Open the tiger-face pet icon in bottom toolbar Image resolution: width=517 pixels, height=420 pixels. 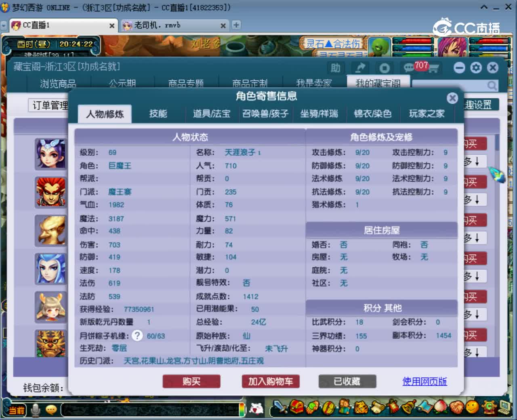click(361, 408)
